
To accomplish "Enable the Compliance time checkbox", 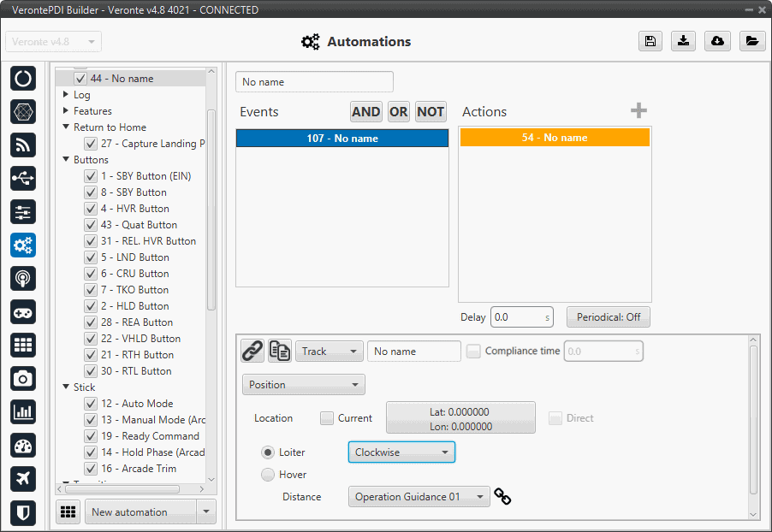I will coord(473,352).
